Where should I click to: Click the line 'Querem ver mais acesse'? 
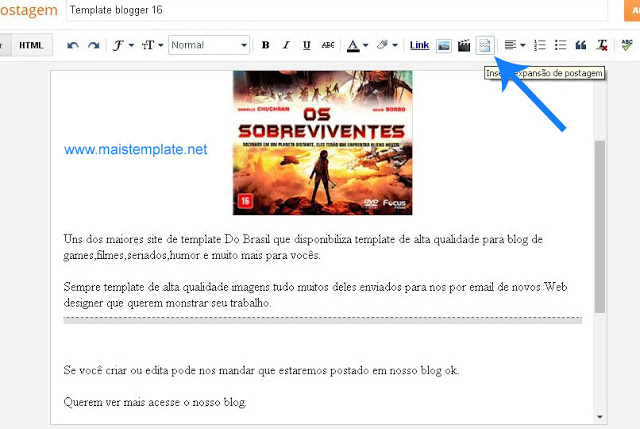pyautogui.click(x=155, y=402)
